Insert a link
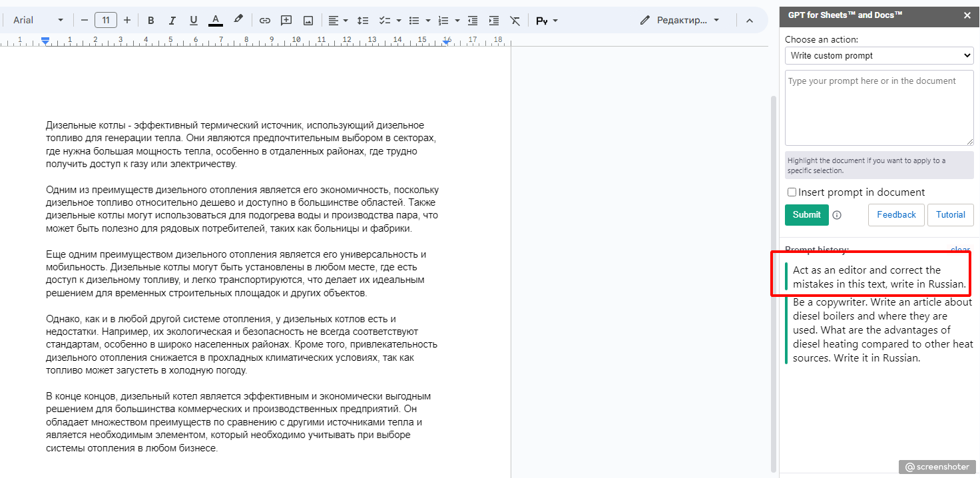The image size is (980, 478). pyautogui.click(x=265, y=21)
